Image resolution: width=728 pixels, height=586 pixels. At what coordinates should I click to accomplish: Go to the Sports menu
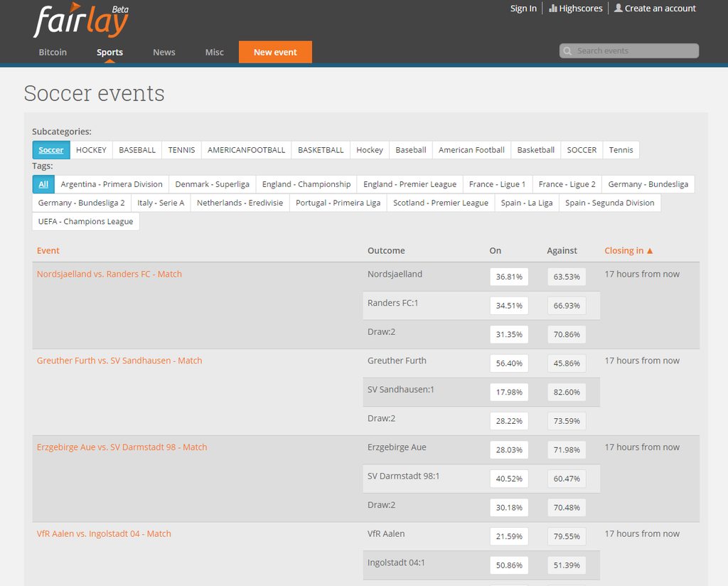109,52
